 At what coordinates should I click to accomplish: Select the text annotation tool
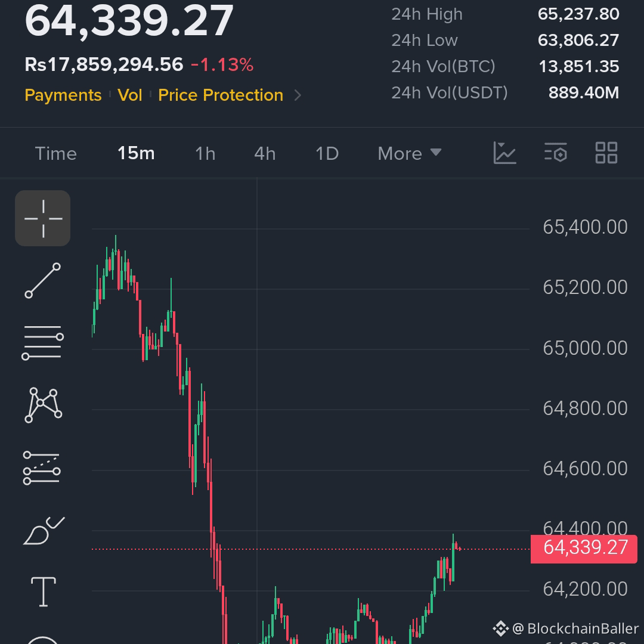pyautogui.click(x=44, y=592)
